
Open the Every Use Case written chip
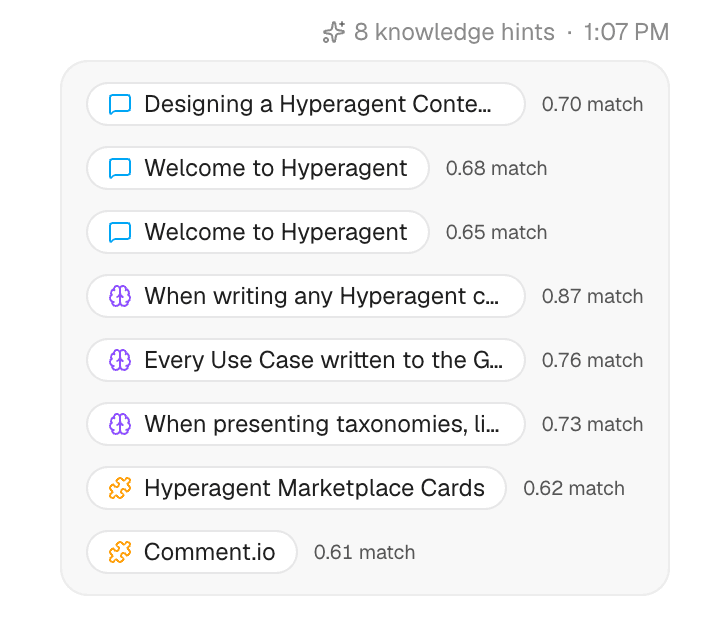pos(306,360)
